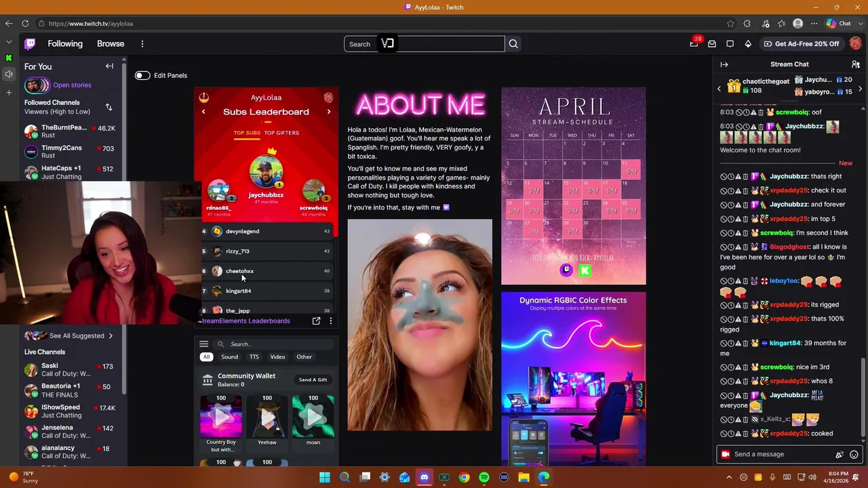Switch to the Browse tab
Image resolution: width=868 pixels, height=488 pixels.
(x=111, y=44)
